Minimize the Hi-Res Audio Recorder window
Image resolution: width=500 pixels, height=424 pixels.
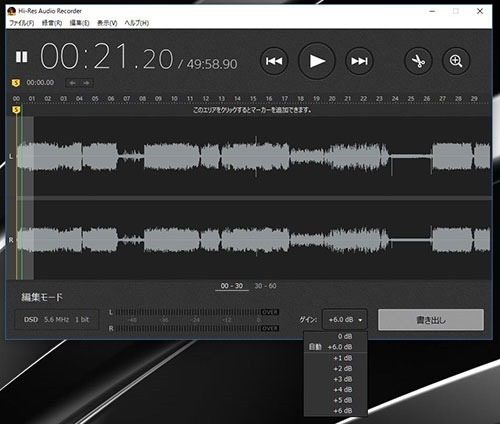[x=432, y=11]
